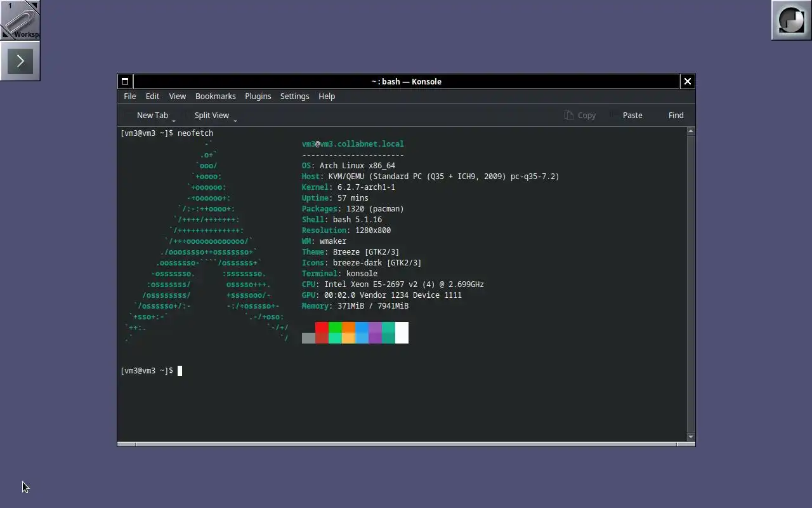Click the 'Shell: bash 5.1.16' line
Image resolution: width=812 pixels, height=508 pixels.
tap(342, 220)
